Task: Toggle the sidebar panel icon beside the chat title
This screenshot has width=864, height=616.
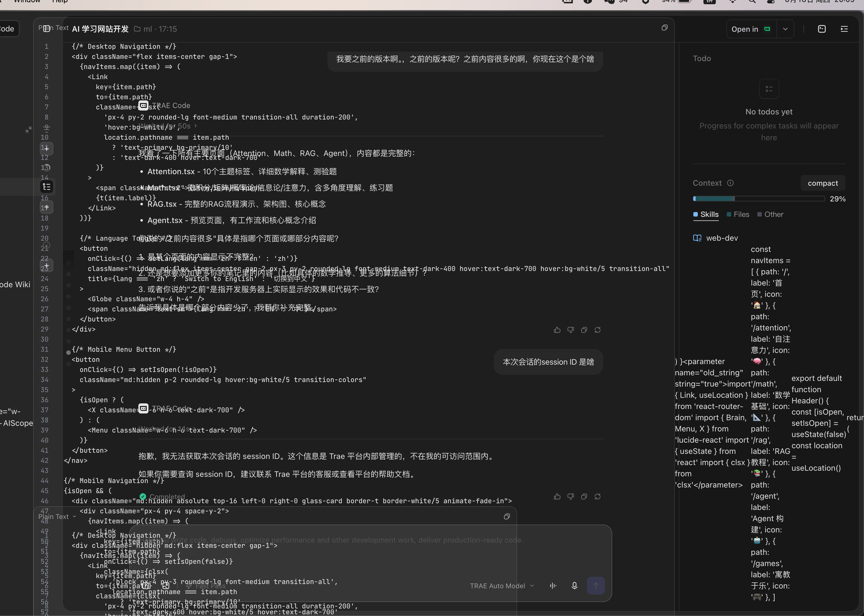Action: click(46, 28)
